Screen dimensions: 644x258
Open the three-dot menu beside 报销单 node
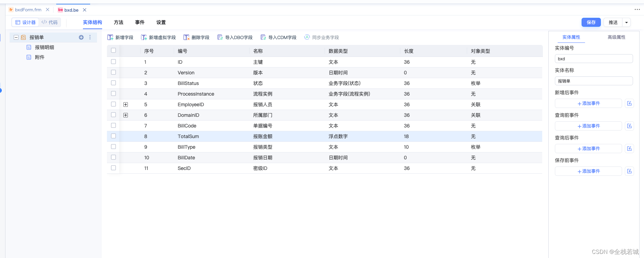click(90, 37)
